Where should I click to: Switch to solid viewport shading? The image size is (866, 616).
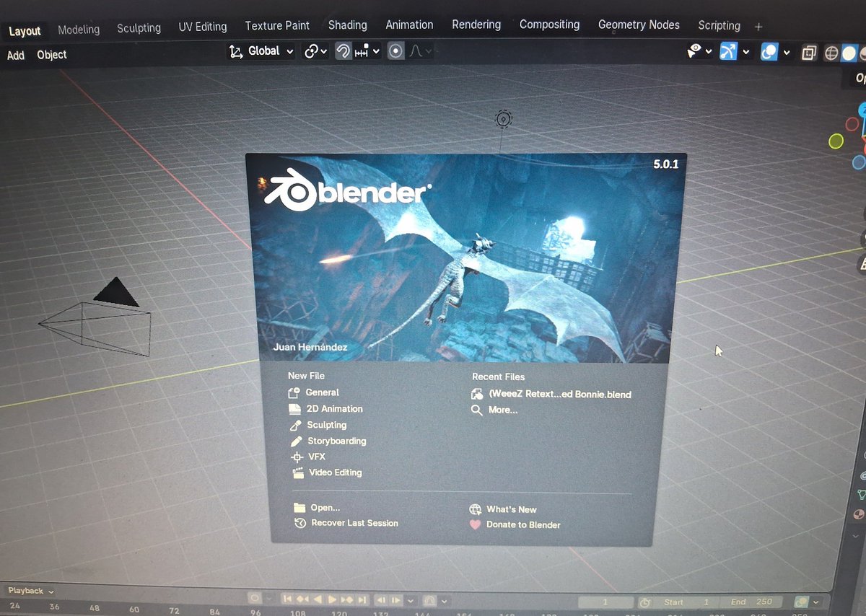[849, 53]
